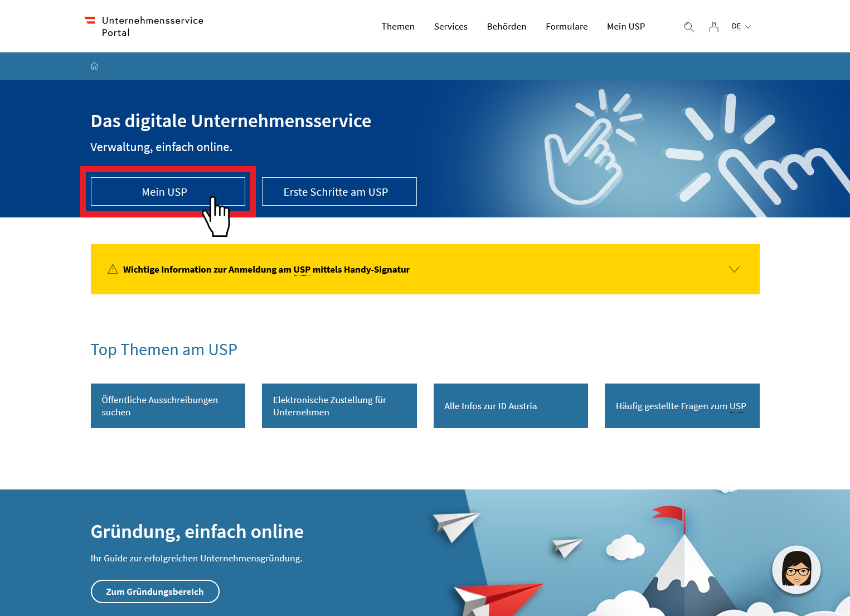Open Öffentliche Ausschreibungen suchen tile
Image resolution: width=850 pixels, height=616 pixels.
pyautogui.click(x=168, y=406)
